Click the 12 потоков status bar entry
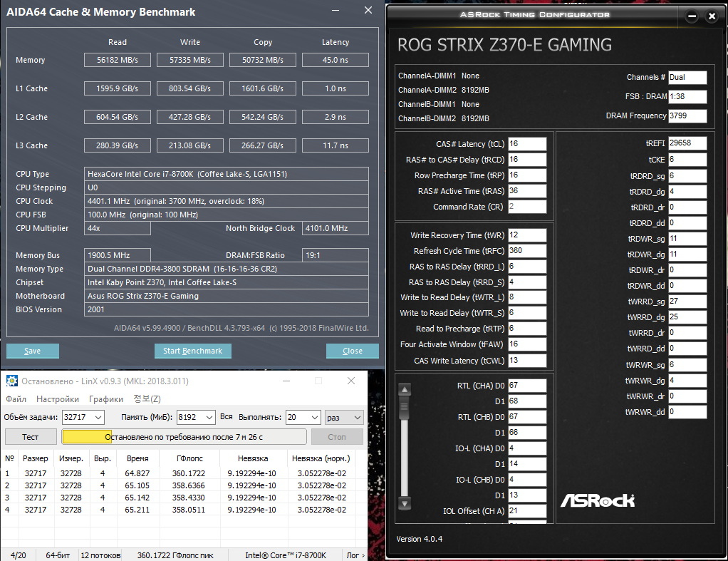Screen dimensions: 728x561 coord(100,555)
